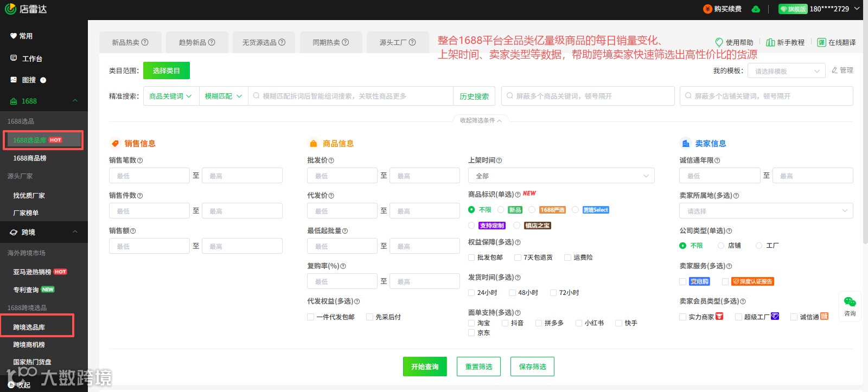Check the 先采后付 checkbox

[369, 317]
